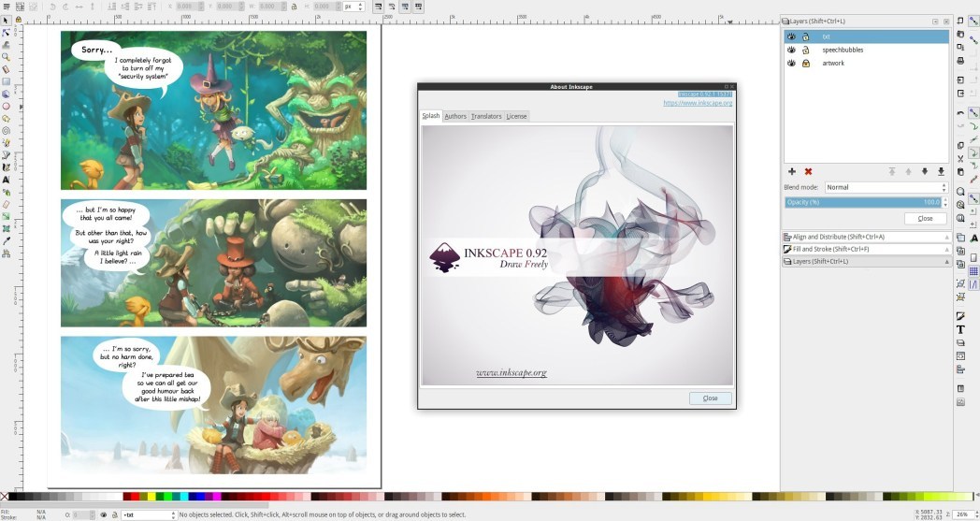Open palette menu arrow at right end
Screen dimensions: 980x521
point(975,497)
